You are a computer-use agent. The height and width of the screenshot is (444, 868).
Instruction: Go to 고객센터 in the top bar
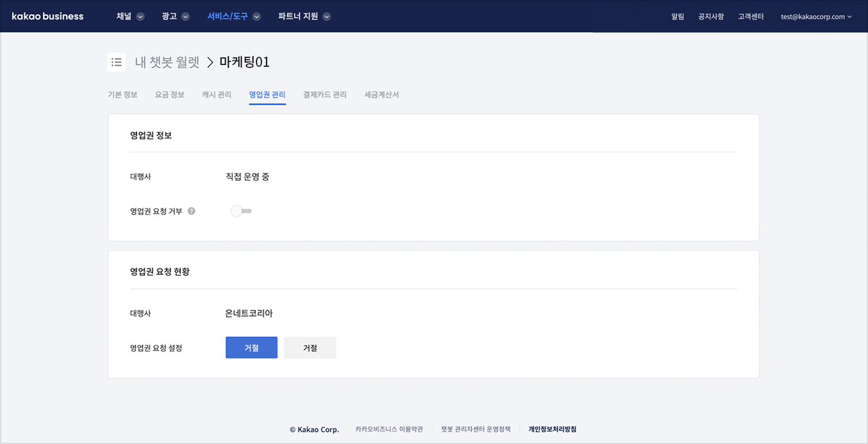point(751,17)
